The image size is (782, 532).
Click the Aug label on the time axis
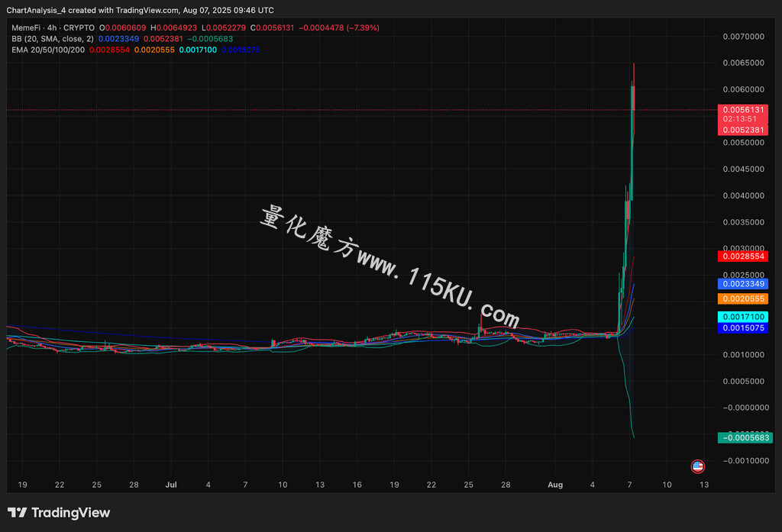555,485
